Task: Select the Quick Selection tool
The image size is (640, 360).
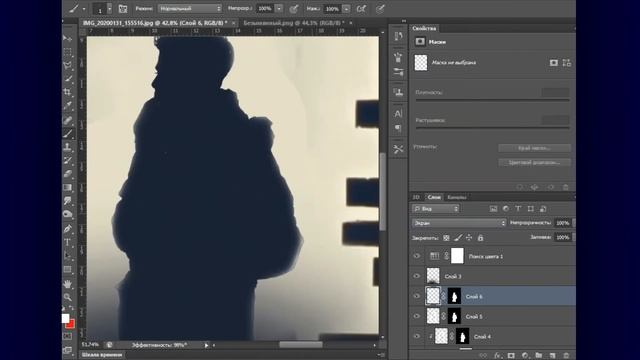Action: click(67, 79)
